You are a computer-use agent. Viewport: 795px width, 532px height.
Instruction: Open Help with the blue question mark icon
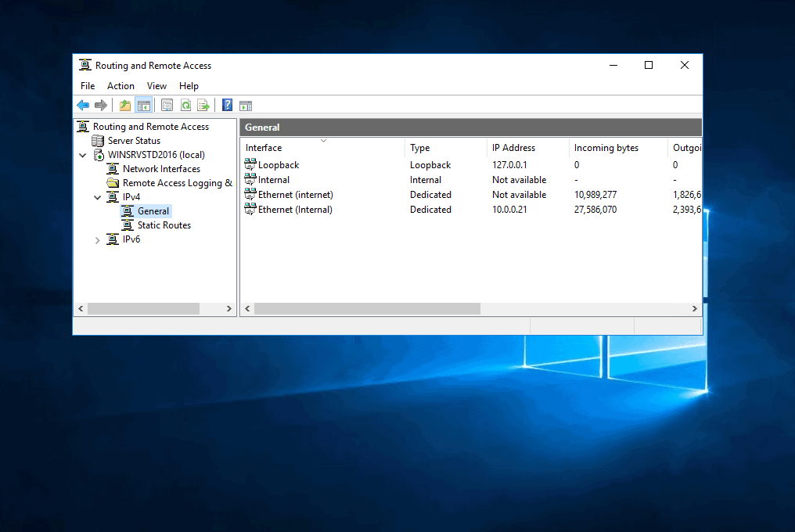point(227,106)
